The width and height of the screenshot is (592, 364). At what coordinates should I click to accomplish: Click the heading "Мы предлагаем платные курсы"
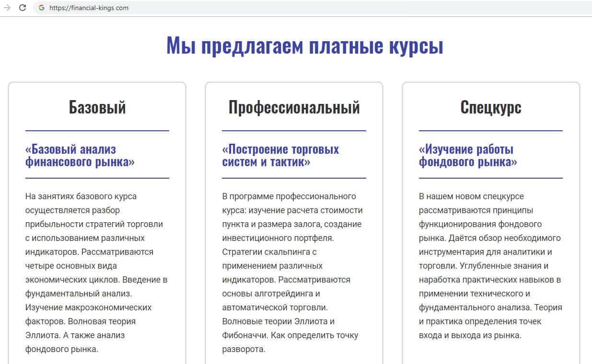coord(304,46)
